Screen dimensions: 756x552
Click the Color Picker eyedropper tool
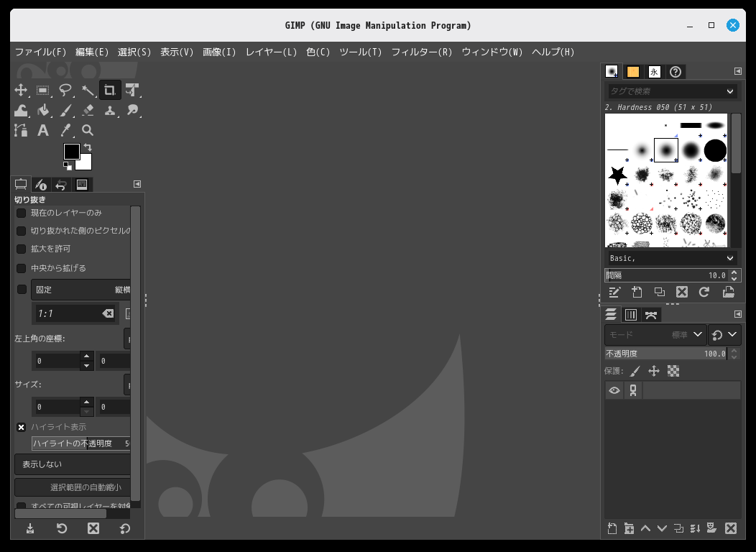(x=65, y=130)
